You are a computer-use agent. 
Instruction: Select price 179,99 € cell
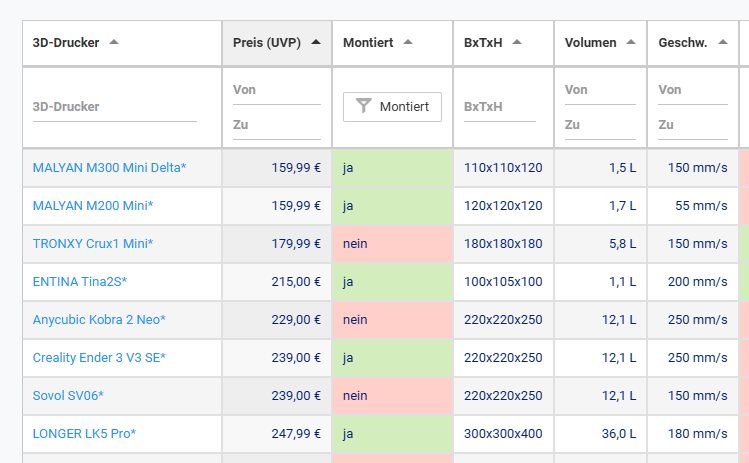point(277,244)
